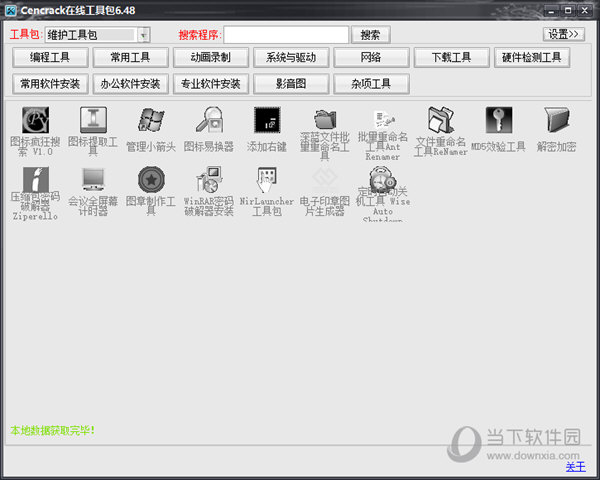The width and height of the screenshot is (600, 480).
Task: Open the 动画录制 category
Action: coord(211,57)
